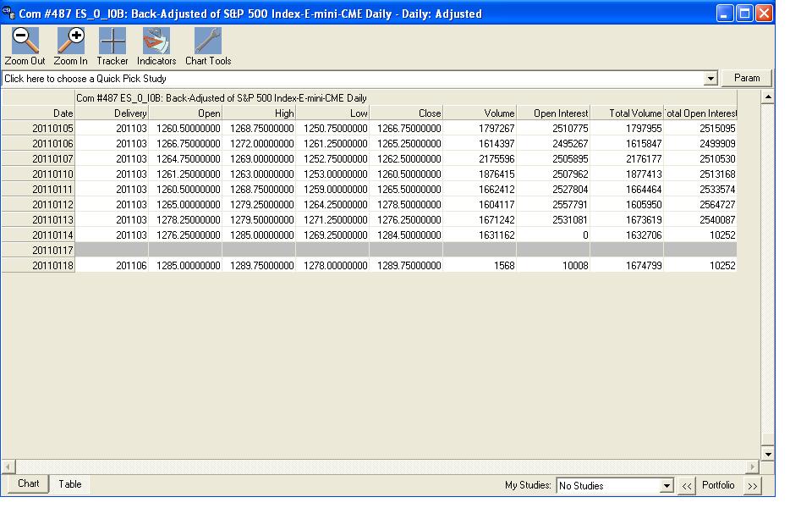The image size is (812, 508).
Task: Select the 20110112 date row
Action: click(x=38, y=205)
